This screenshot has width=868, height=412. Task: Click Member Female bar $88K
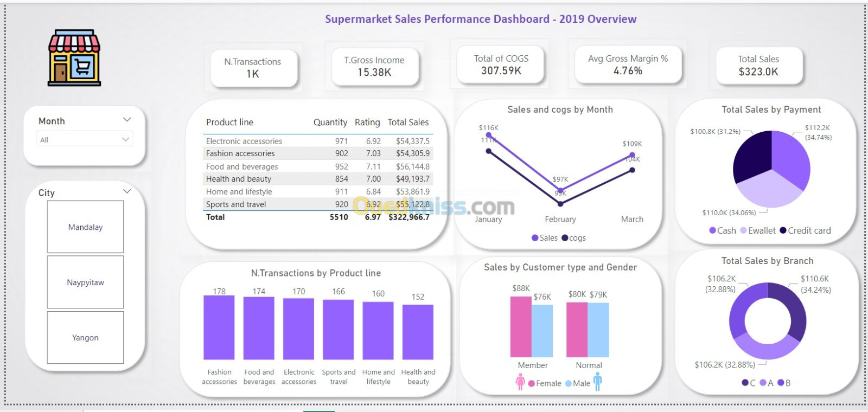(521, 326)
